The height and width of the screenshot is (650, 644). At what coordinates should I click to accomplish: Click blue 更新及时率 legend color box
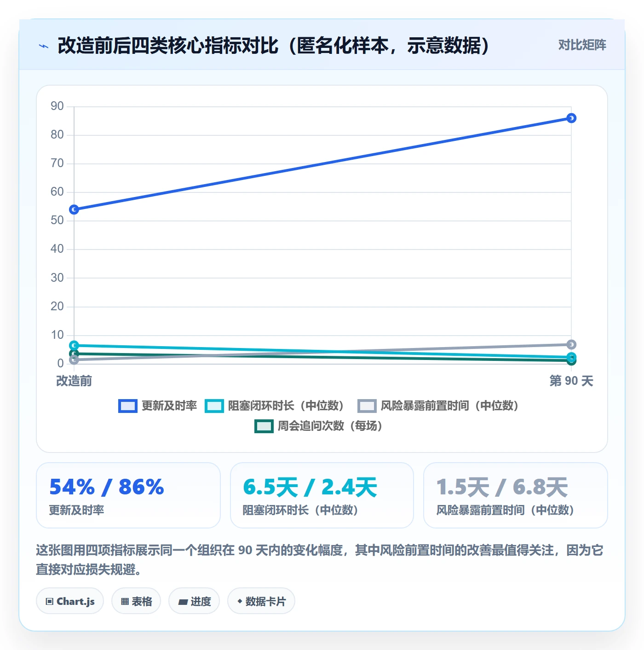(128, 406)
